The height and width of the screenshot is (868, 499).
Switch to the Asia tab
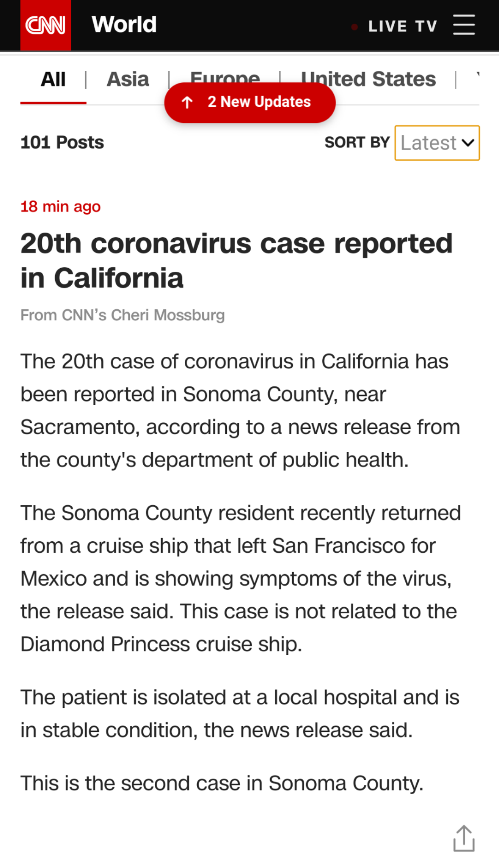pyautogui.click(x=128, y=79)
